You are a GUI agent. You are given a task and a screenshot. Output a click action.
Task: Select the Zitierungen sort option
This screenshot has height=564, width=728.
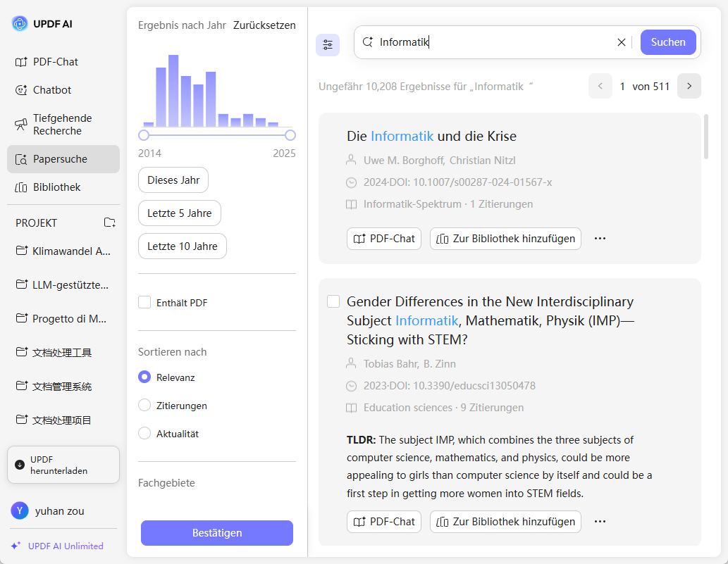144,406
